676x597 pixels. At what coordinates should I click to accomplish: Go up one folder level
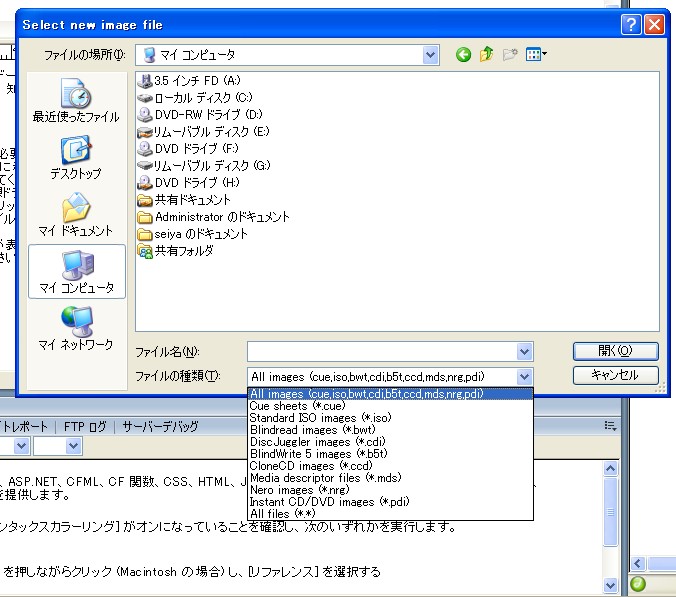[487, 55]
